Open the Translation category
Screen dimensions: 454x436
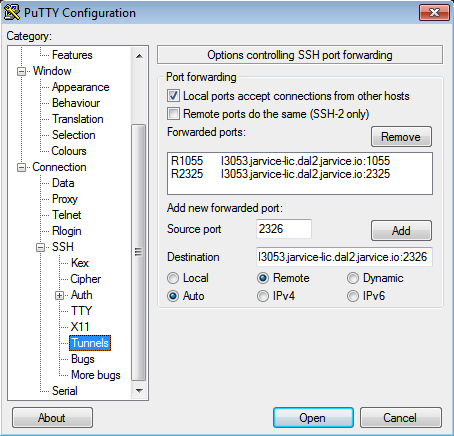point(78,119)
